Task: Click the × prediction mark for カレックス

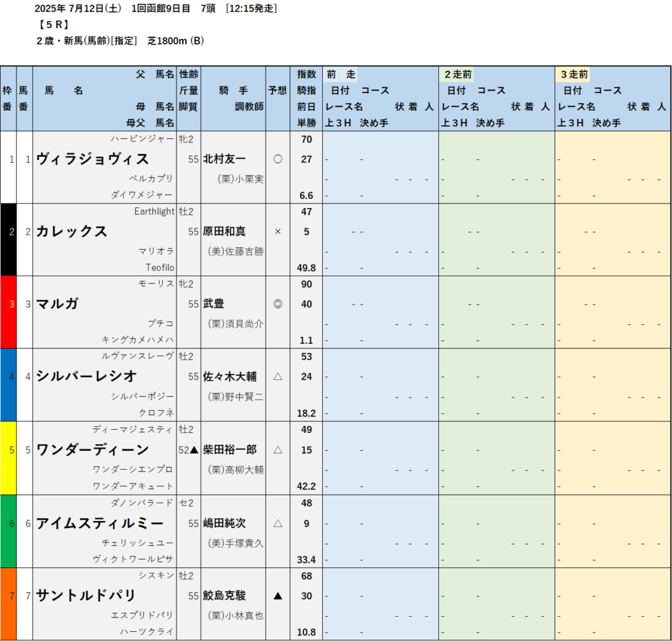Action: [278, 232]
